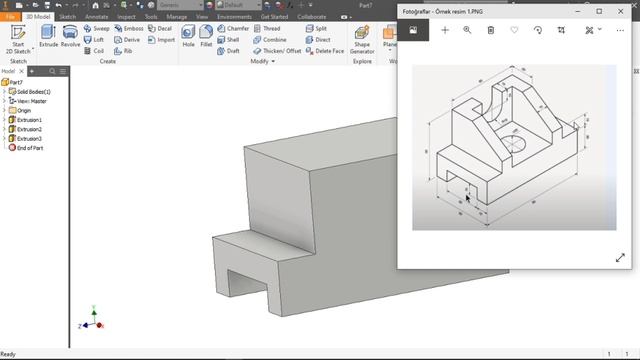
Task: Select Part7 root node
Action: click(12, 82)
